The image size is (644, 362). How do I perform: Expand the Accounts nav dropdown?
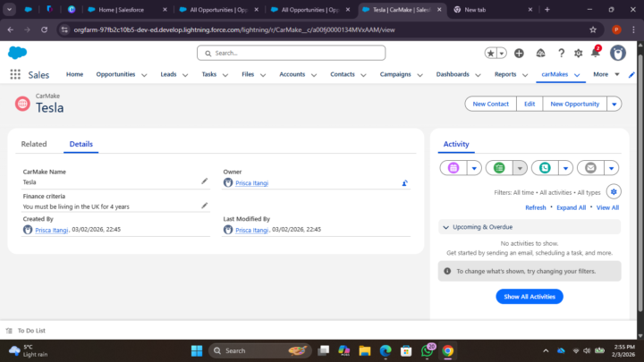point(314,75)
